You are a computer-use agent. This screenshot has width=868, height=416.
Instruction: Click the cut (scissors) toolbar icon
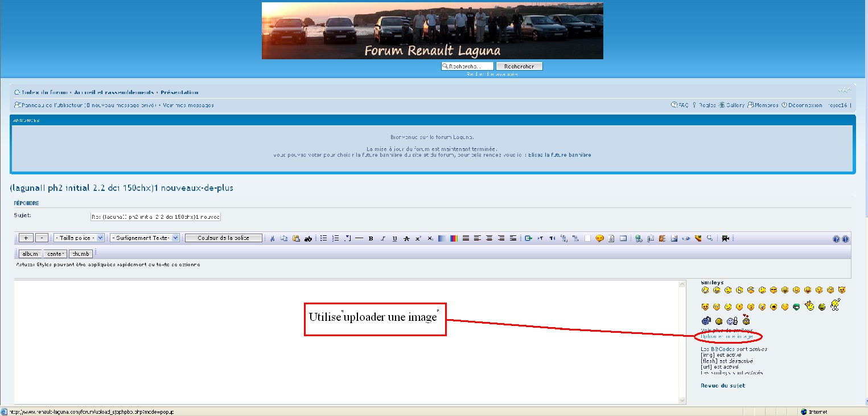coord(272,238)
